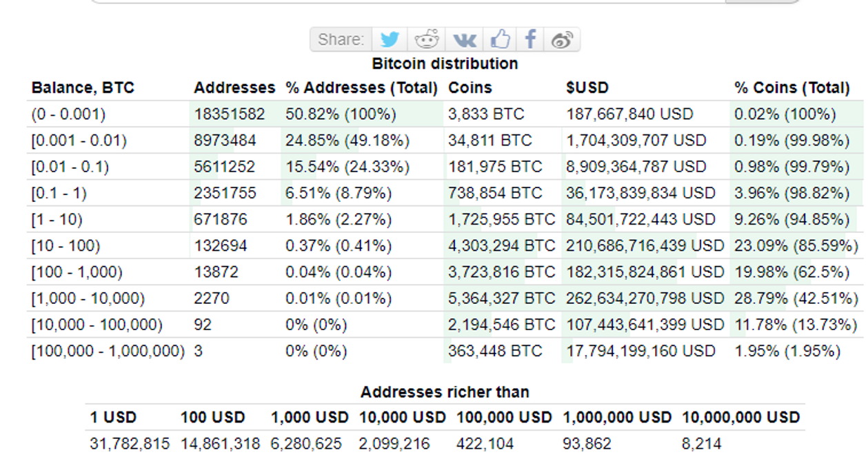
Task: Click the '$USD' column header
Action: point(587,88)
